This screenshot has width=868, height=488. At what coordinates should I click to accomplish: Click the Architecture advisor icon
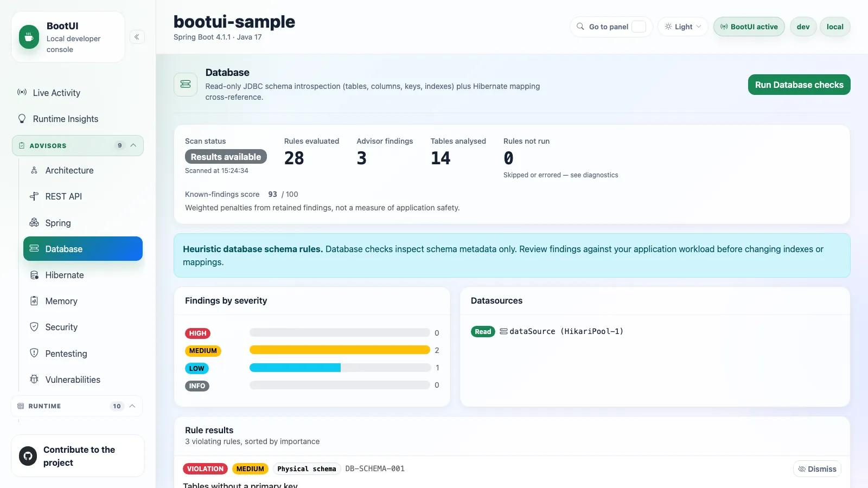click(34, 170)
